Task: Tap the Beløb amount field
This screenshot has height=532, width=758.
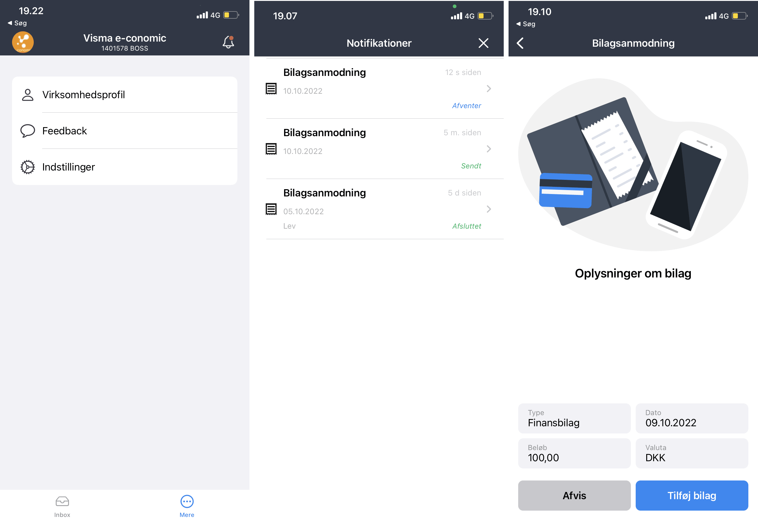Action: [x=574, y=453]
